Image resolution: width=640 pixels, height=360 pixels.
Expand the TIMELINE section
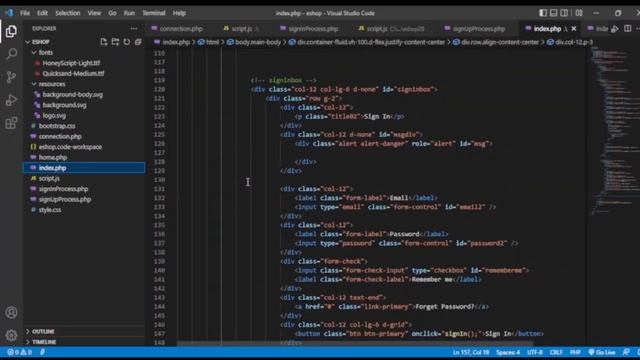coord(44,342)
